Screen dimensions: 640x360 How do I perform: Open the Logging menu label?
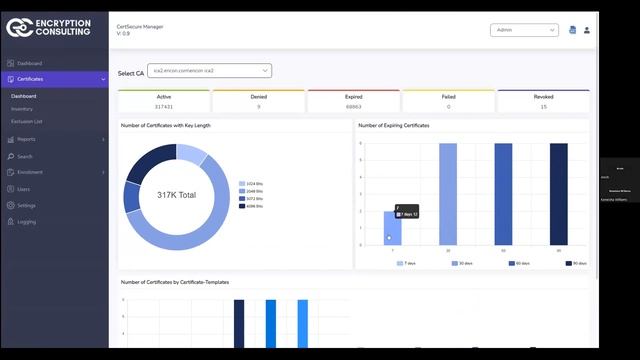tap(27, 222)
